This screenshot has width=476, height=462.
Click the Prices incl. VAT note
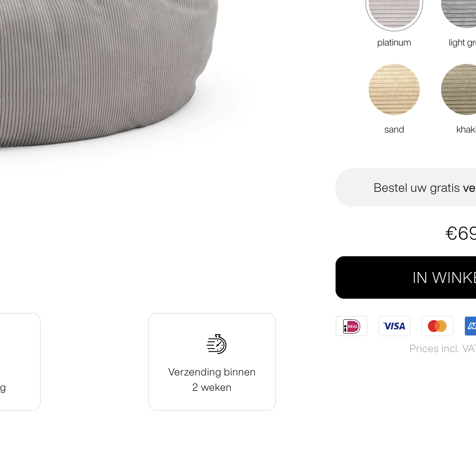pyautogui.click(x=443, y=349)
